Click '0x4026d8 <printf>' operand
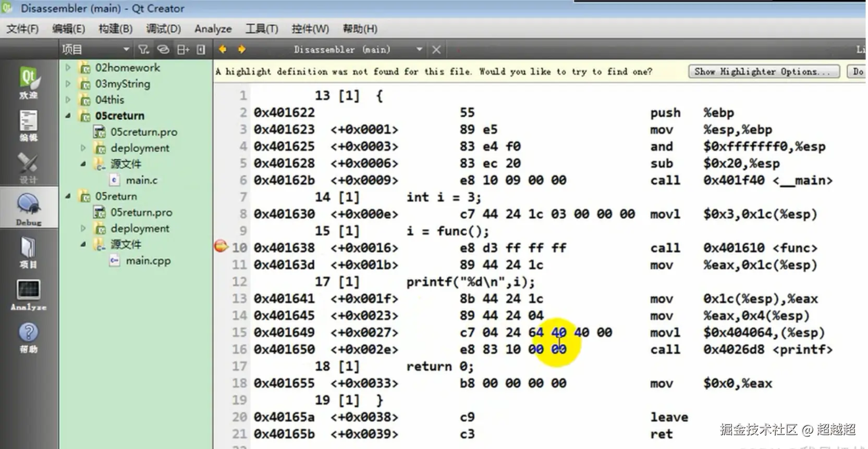868x449 pixels. click(x=768, y=350)
